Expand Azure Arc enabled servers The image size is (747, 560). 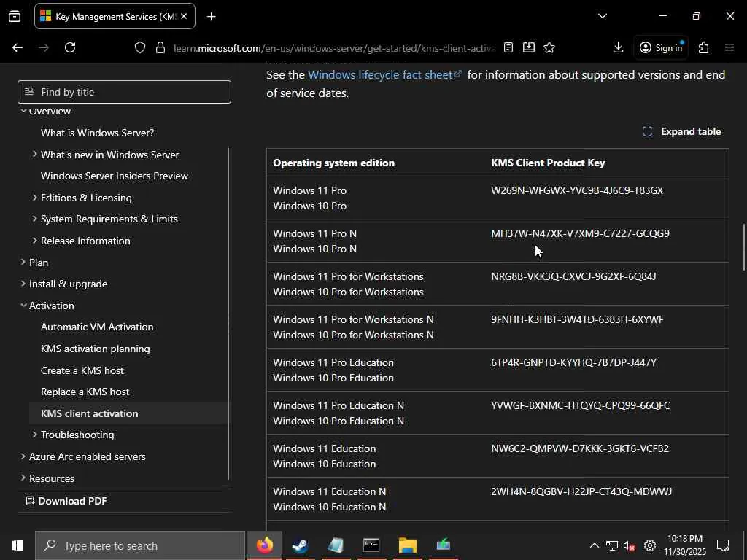point(23,456)
